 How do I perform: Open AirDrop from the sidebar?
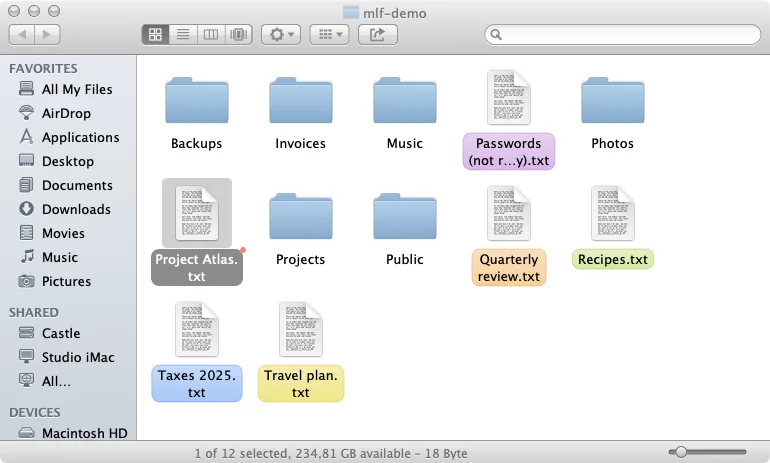click(68, 113)
